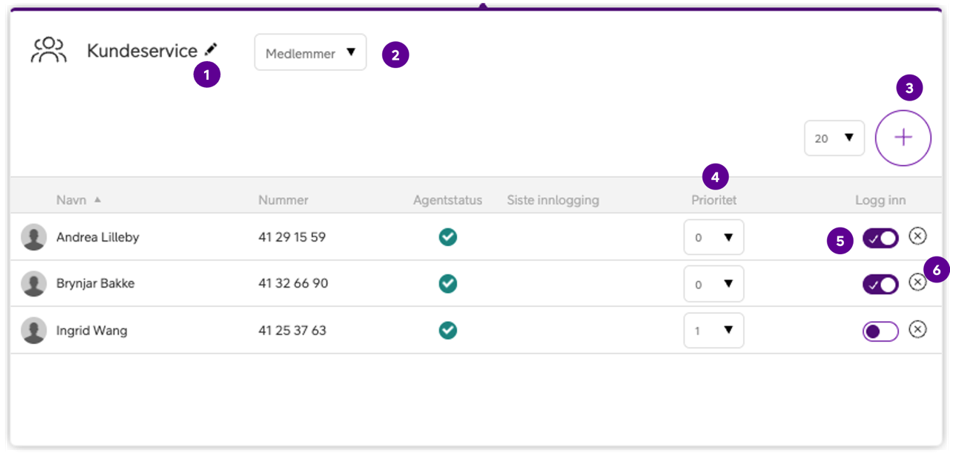
Task: Click the Agentstatus column header
Action: pos(447,200)
